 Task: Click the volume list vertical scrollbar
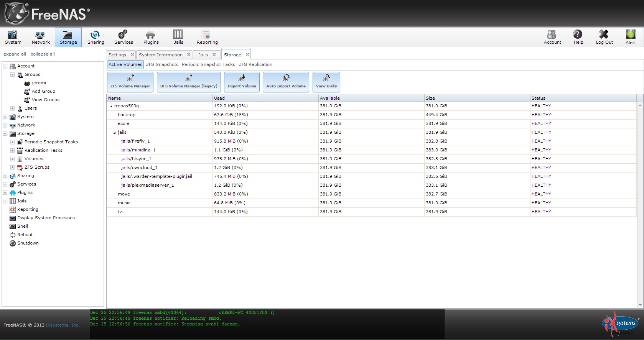click(639, 203)
